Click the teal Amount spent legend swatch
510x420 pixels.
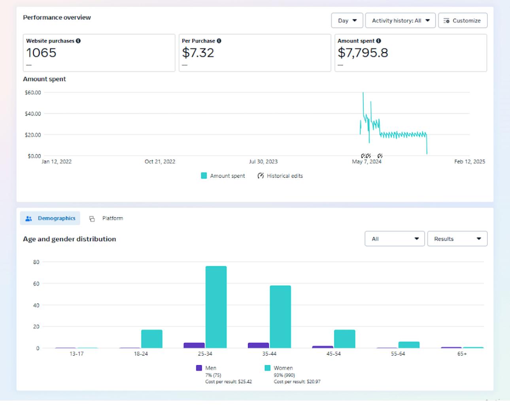(204, 176)
